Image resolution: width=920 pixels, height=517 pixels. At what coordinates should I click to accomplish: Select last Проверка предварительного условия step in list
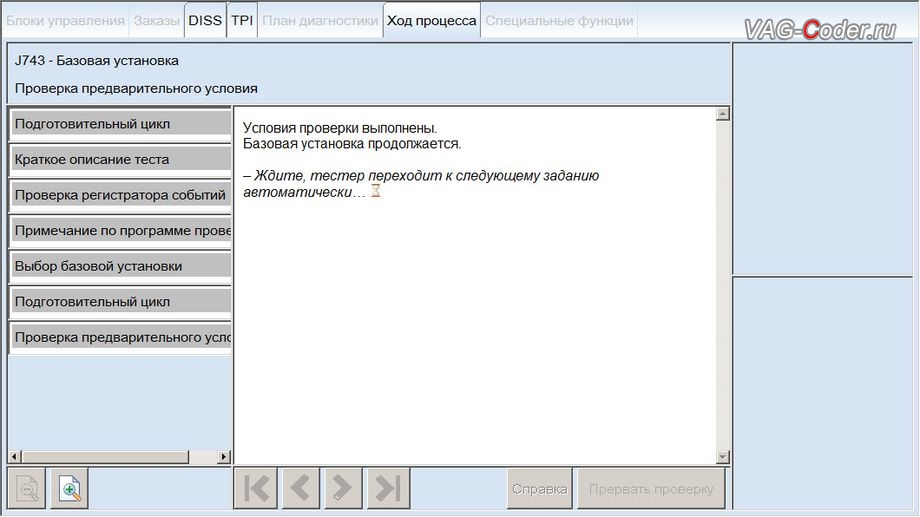[x=121, y=337]
